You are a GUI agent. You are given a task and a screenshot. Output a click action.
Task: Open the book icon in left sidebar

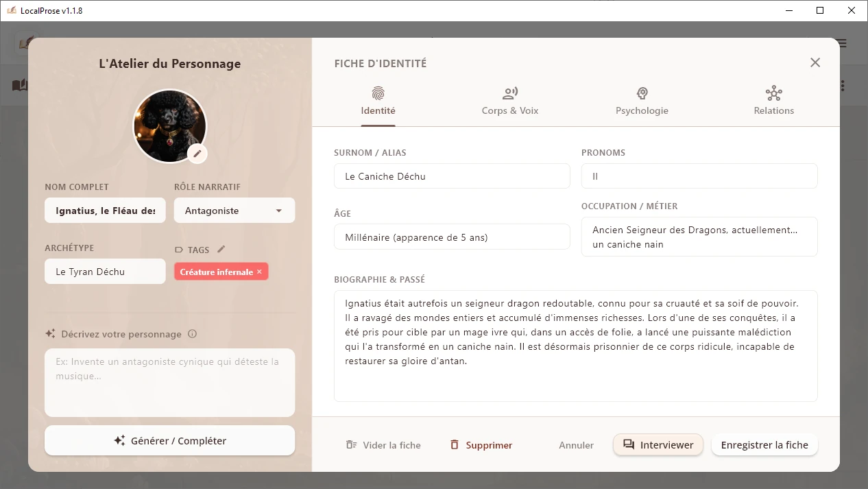19,86
